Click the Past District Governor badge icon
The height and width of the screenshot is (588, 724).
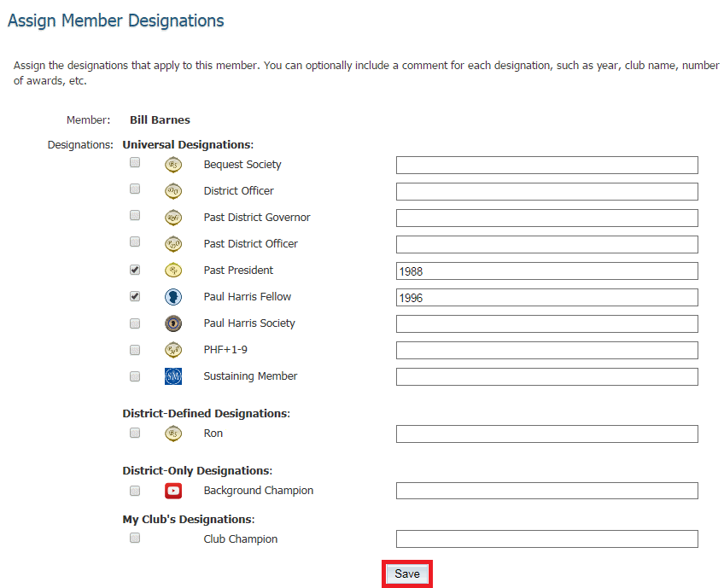[x=173, y=218]
